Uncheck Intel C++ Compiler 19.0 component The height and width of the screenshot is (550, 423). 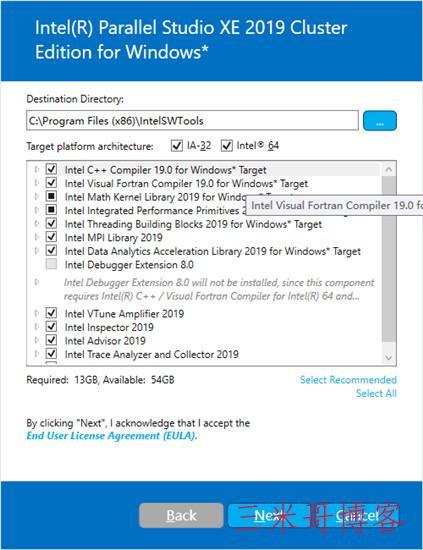point(51,169)
